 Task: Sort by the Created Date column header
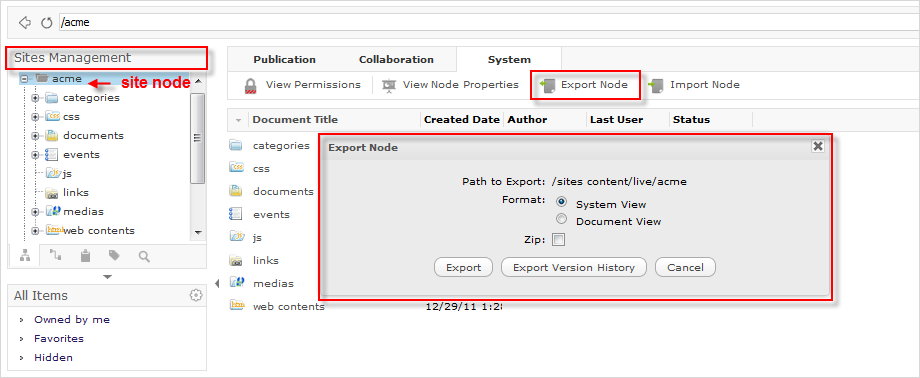click(x=462, y=120)
